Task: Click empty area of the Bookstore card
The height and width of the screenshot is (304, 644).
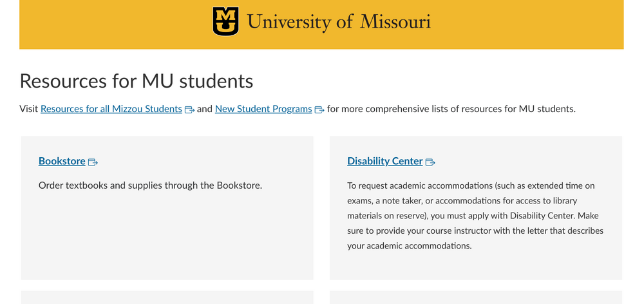Action: [167, 238]
